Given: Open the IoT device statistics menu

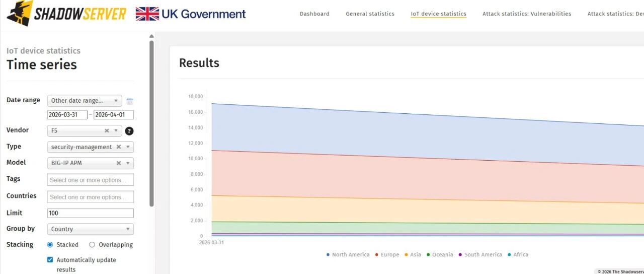Looking at the screenshot, I should pyautogui.click(x=438, y=14).
